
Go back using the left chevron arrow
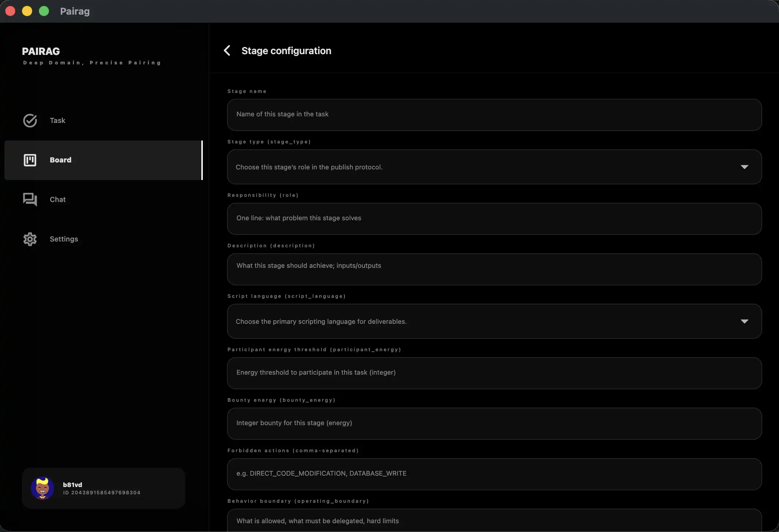tap(227, 50)
